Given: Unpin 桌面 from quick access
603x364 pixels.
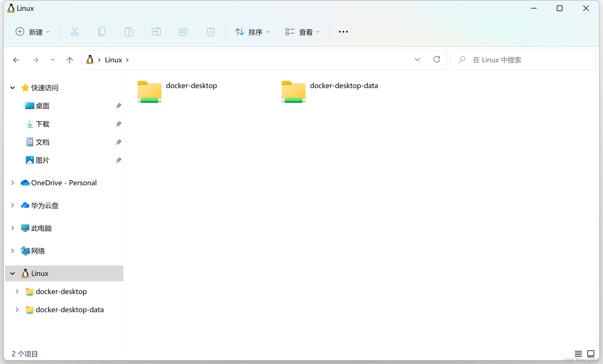Looking at the screenshot, I should tap(118, 106).
